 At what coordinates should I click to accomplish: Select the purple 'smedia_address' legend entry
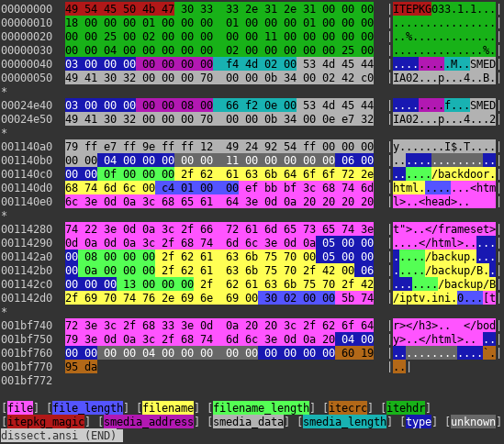pos(149,422)
